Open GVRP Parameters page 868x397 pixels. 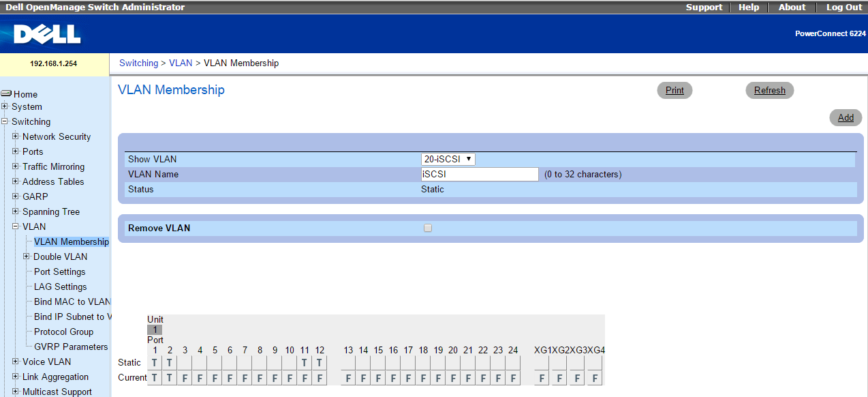(x=71, y=347)
